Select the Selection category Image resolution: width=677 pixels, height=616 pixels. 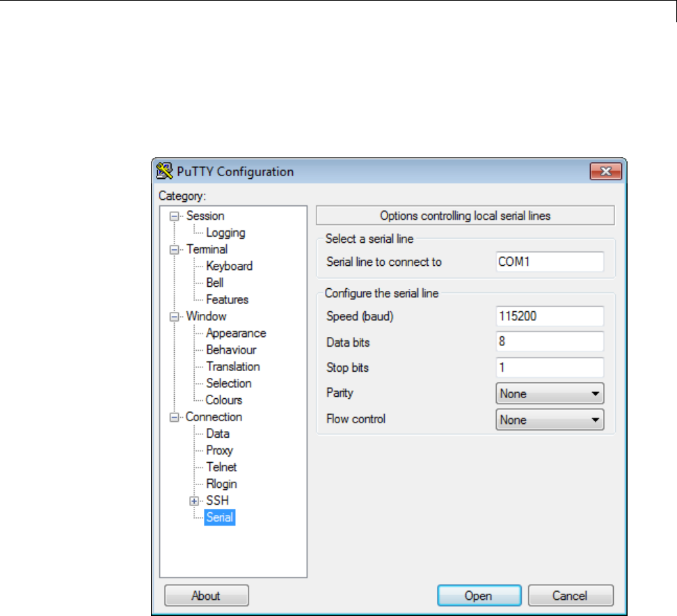click(x=228, y=383)
